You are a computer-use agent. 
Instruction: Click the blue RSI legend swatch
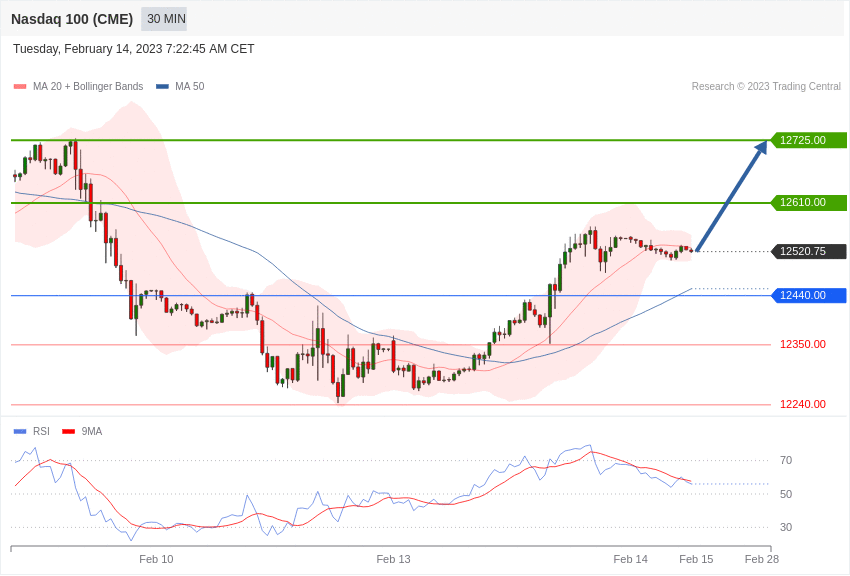[x=20, y=432]
